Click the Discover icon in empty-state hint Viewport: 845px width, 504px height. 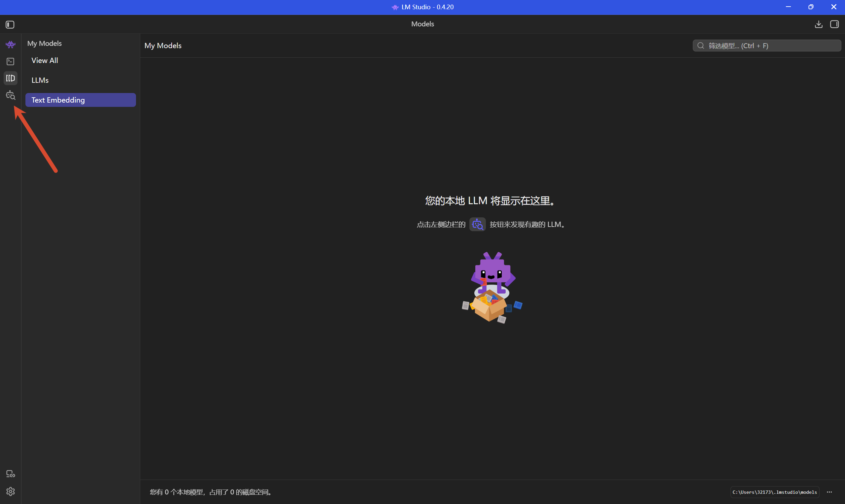point(477,225)
